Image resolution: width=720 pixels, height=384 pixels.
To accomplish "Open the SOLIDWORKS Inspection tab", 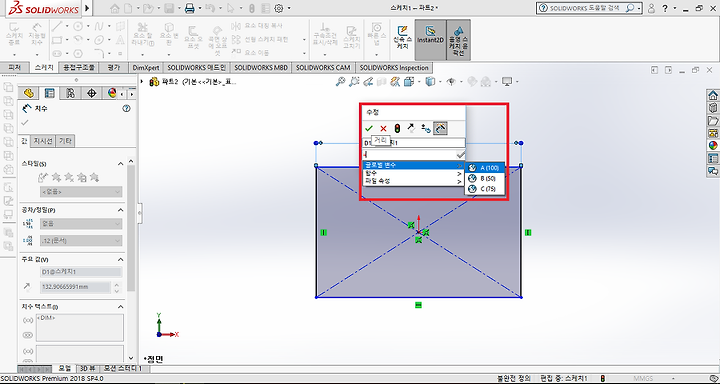I will coord(394,68).
